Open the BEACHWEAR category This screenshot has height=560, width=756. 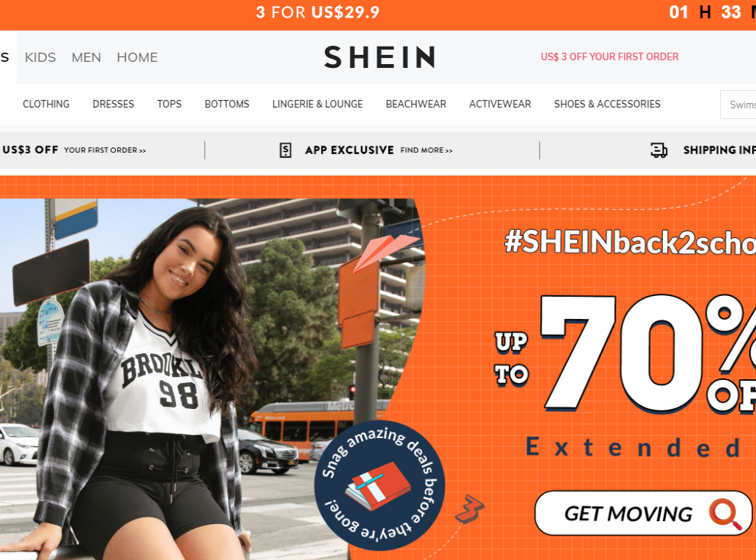416,105
